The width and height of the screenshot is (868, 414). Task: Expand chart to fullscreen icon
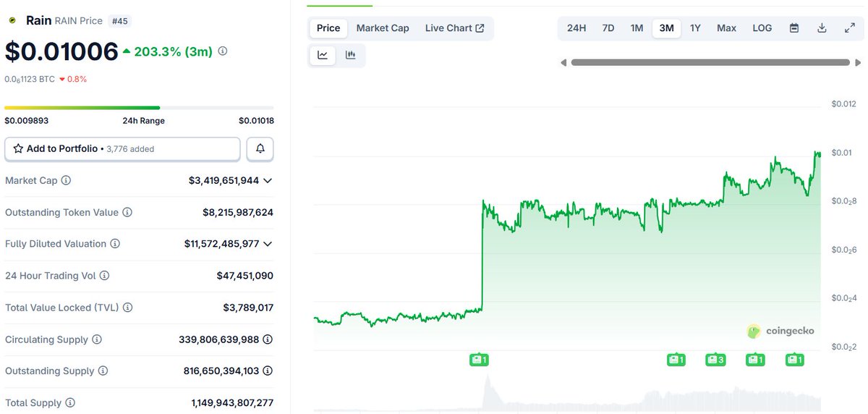click(x=850, y=28)
